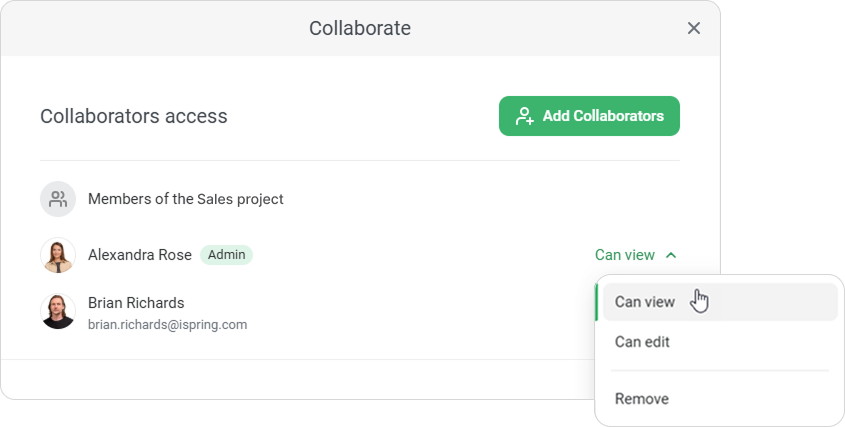Close the Collaborate dialog with the X

(x=694, y=28)
